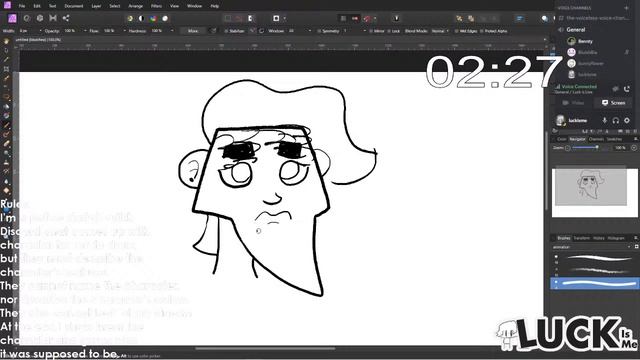Apply Auto Colours from toolbar
This screenshot has width=640, height=360.
tap(153, 18)
